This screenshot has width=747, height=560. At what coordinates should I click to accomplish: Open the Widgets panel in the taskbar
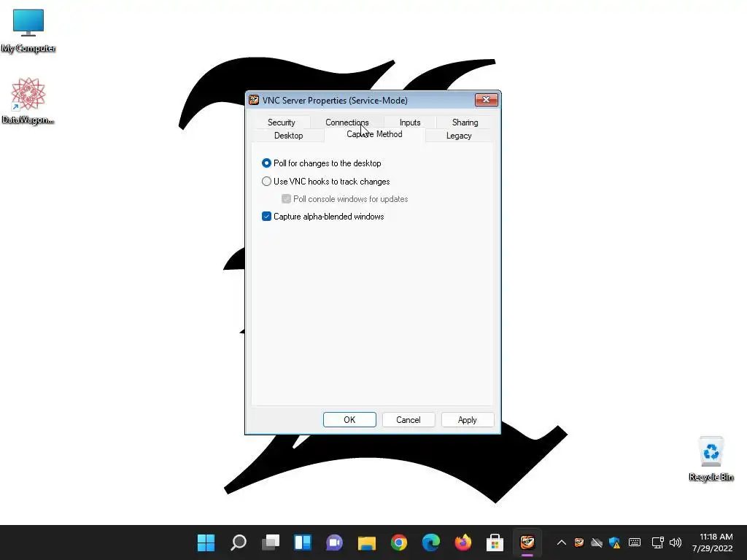click(303, 542)
